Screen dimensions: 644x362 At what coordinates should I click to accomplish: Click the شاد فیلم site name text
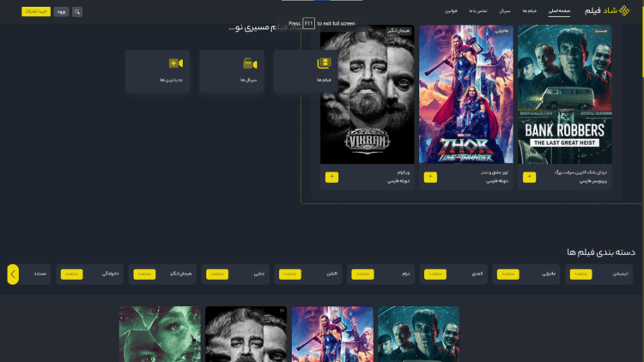601,10
